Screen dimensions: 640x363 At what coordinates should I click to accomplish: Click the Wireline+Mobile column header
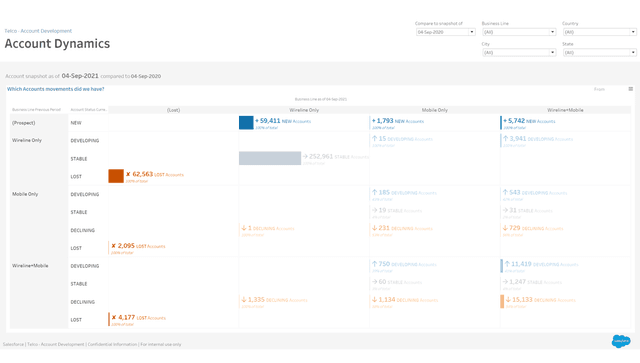coord(565,110)
